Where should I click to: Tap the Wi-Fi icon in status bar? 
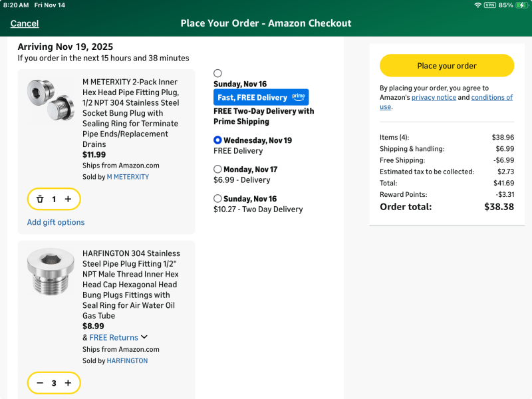[x=477, y=5]
